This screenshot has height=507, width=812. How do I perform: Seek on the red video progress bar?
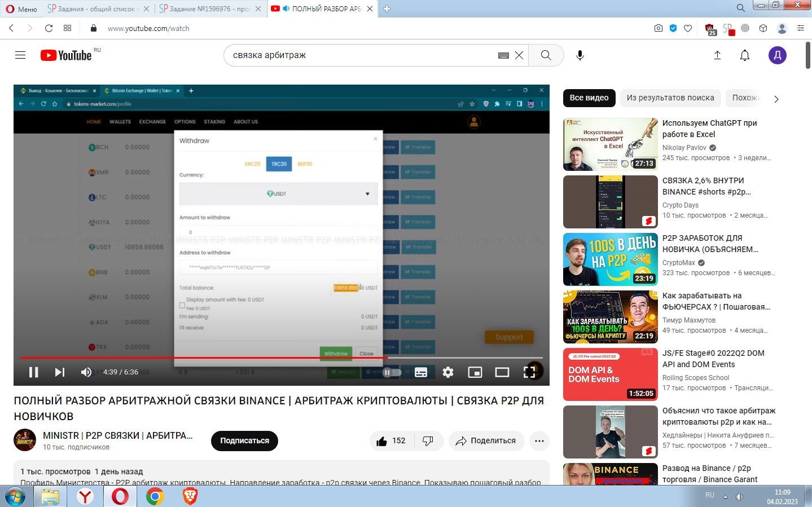coord(281,358)
